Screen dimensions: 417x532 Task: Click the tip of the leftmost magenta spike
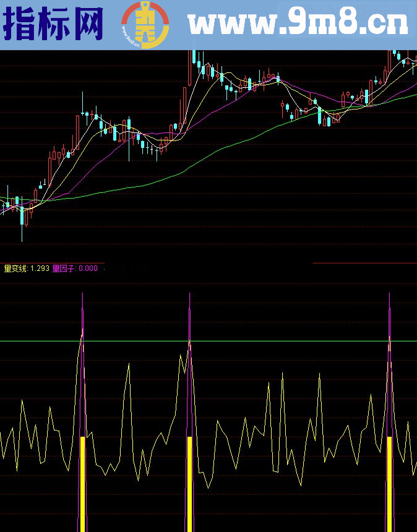(x=82, y=294)
